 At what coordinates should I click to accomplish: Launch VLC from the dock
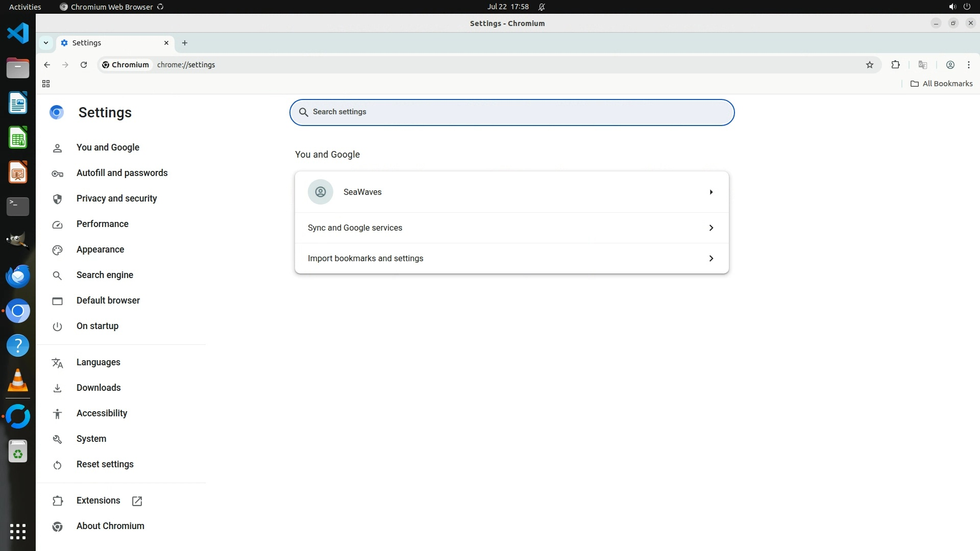(x=18, y=381)
